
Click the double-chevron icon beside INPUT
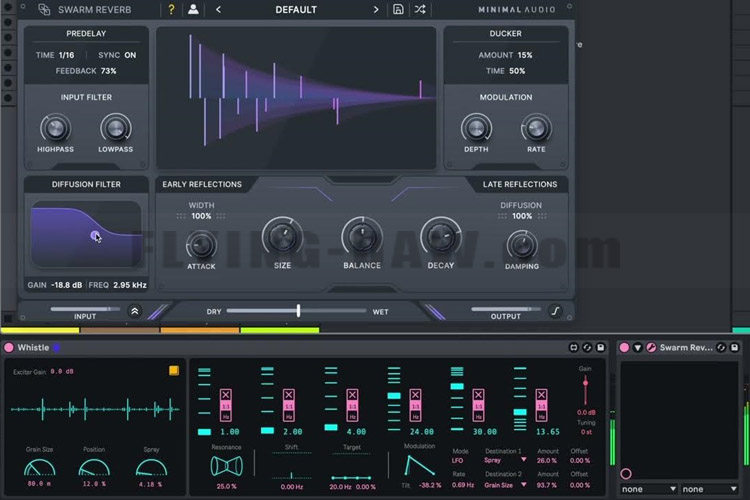point(135,311)
